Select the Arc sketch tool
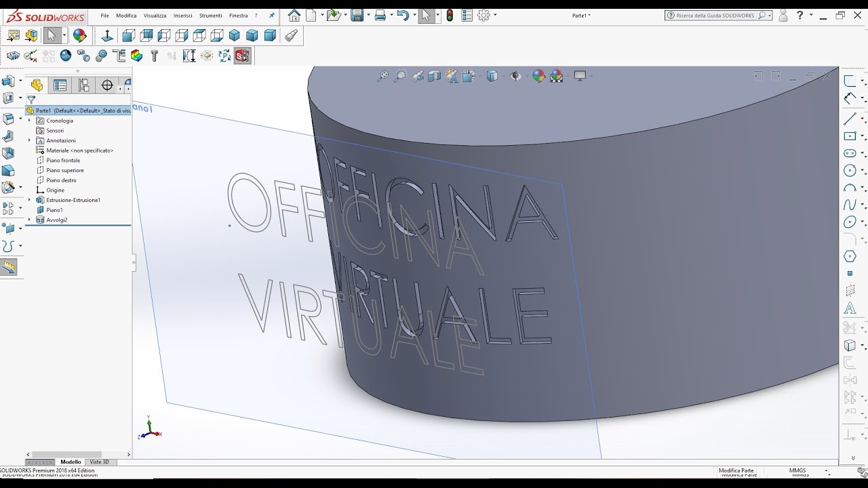This screenshot has height=488, width=868. click(850, 188)
